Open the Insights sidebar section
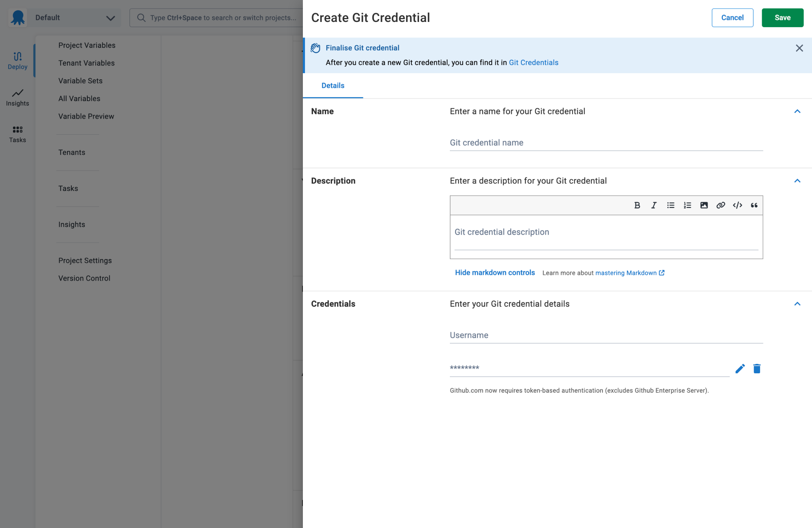This screenshot has height=528, width=812. pos(17,97)
